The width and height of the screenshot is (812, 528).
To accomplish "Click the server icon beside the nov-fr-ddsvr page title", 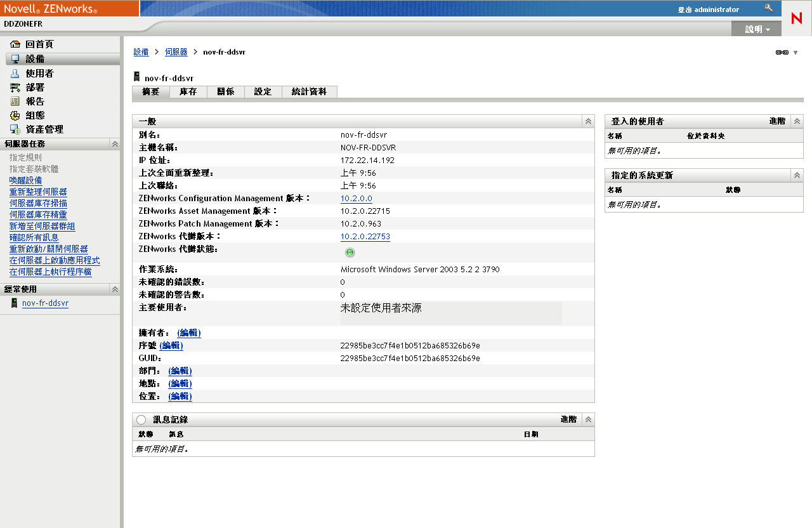I will (137, 77).
